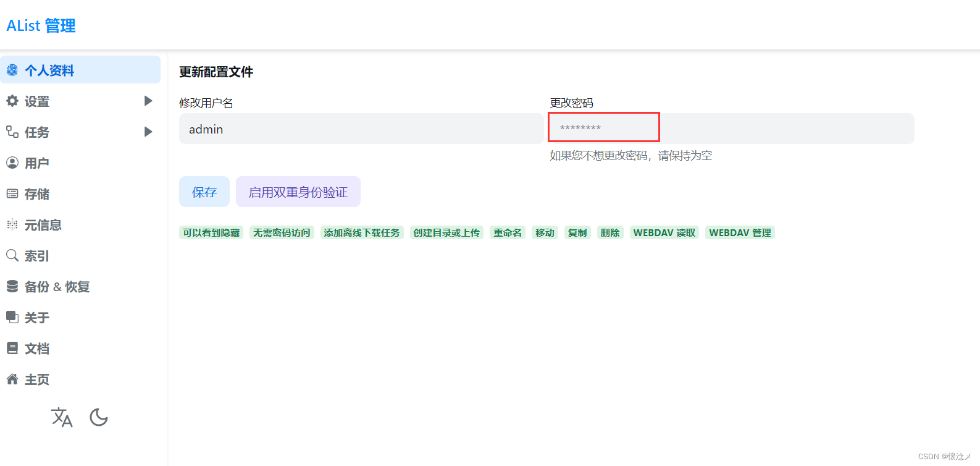
Task: Click the 可以看到隐藏 permission tag
Action: click(x=211, y=232)
